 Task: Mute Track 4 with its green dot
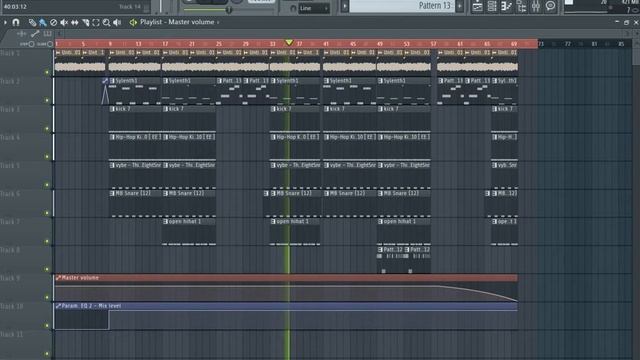tap(47, 157)
